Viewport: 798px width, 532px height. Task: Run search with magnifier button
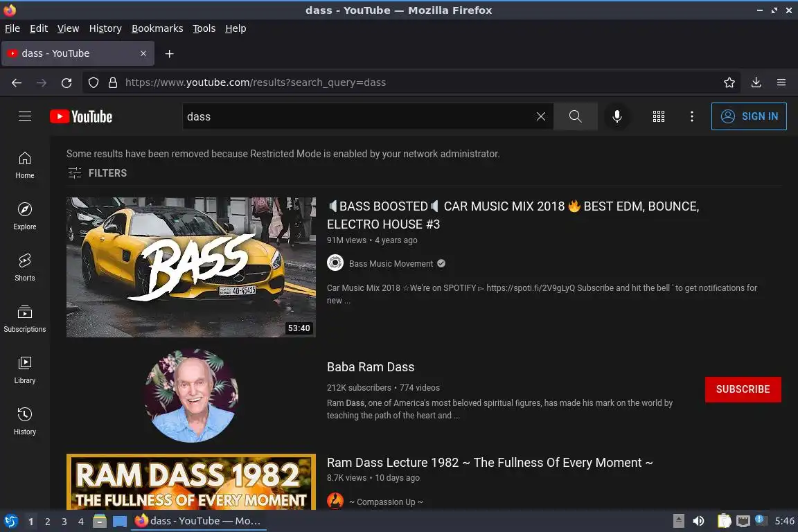click(x=575, y=116)
